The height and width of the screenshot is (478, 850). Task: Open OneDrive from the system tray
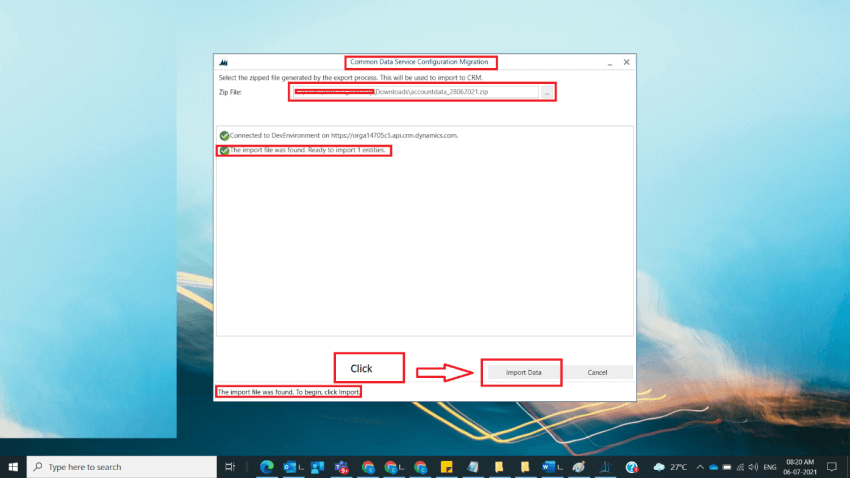[x=713, y=467]
